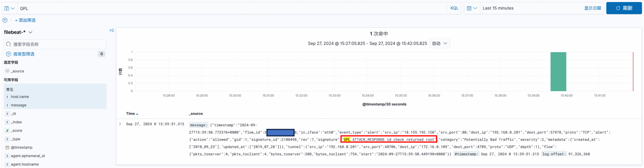644x168 pixels.
Task: Click the message: label in the result row
Action: 199,125
